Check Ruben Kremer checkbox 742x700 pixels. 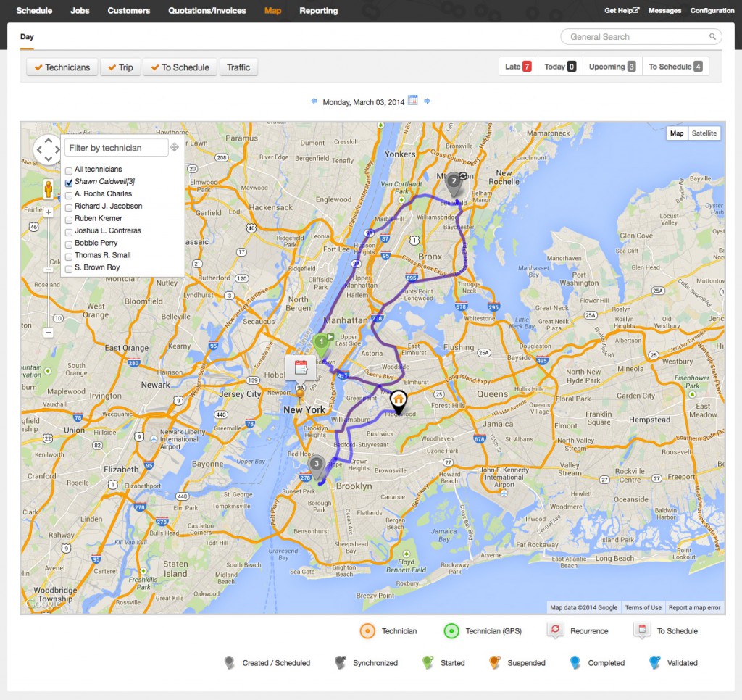[x=69, y=220]
